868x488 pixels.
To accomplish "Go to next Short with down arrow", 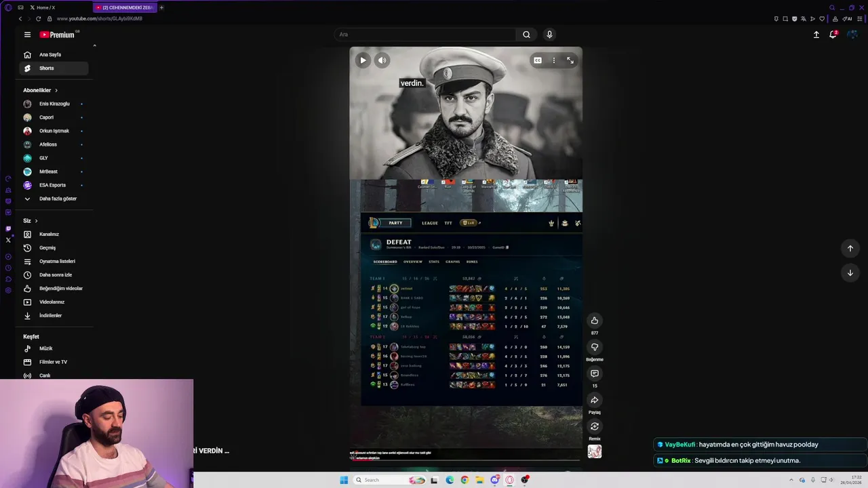I will pos(850,272).
